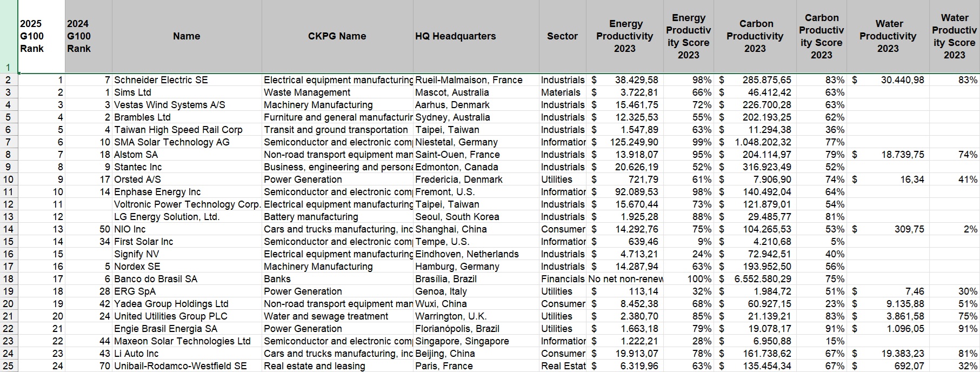Click the Maxeon Solar Technologies Ltd cell
This screenshot has height=372, width=980.
point(187,341)
